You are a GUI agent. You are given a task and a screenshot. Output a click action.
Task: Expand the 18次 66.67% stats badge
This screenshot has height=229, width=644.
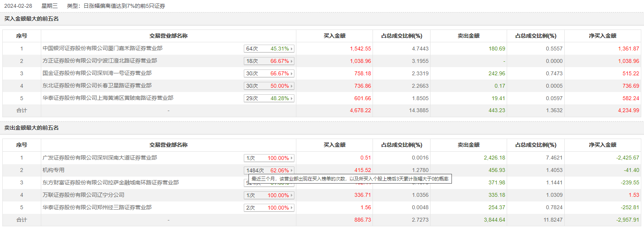click(269, 61)
